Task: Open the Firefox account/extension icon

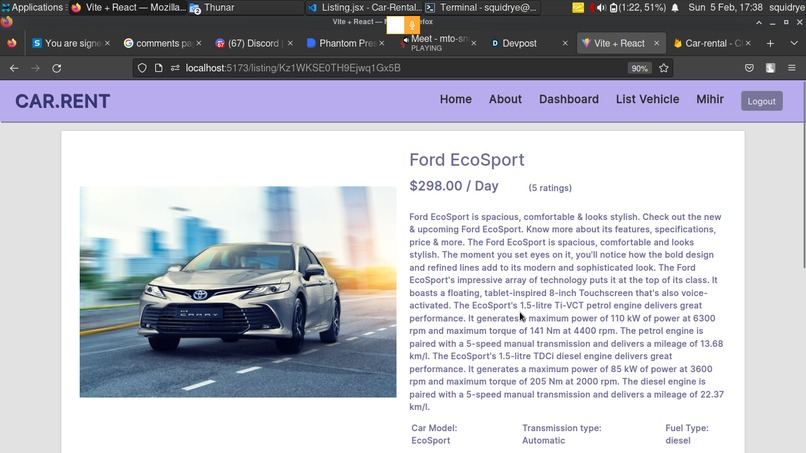Action: coord(770,68)
